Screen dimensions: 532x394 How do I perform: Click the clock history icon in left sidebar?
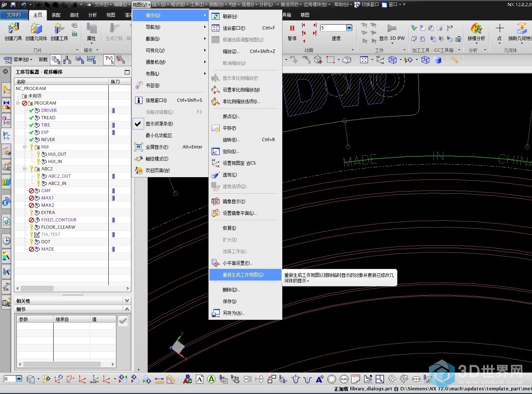(6, 241)
